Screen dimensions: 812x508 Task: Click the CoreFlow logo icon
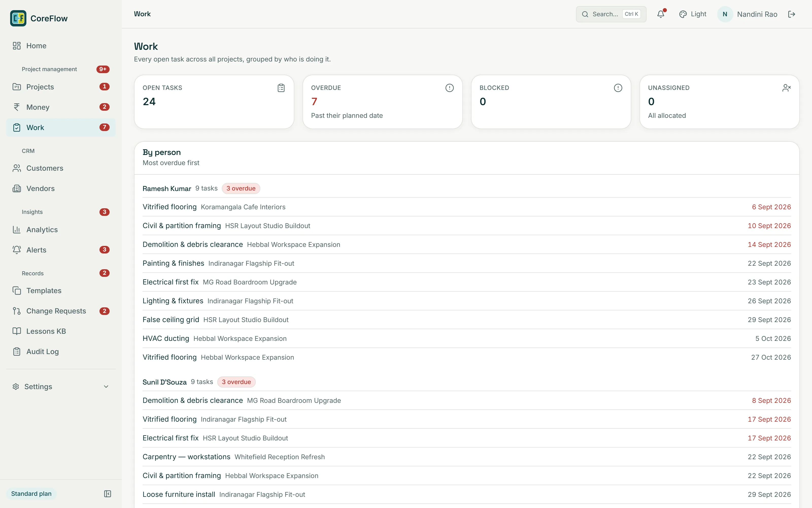(18, 18)
